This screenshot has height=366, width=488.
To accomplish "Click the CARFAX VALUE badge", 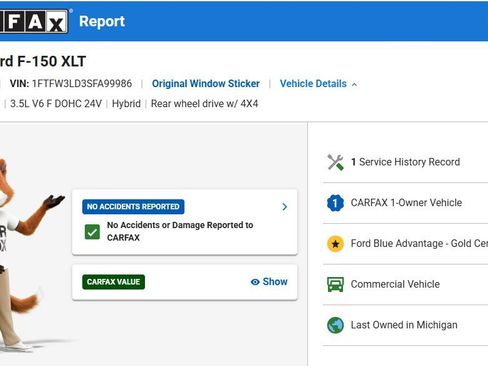I will (x=113, y=282).
